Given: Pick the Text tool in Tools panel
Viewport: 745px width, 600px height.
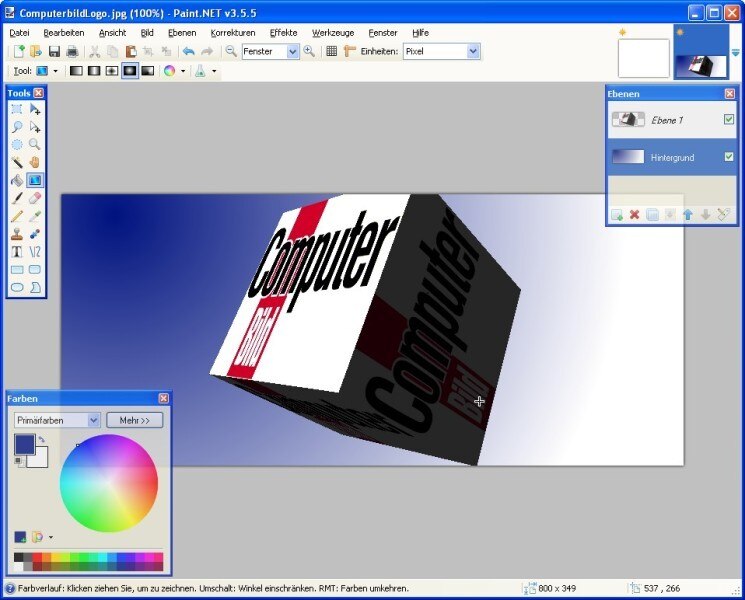Looking at the screenshot, I should click(17, 252).
